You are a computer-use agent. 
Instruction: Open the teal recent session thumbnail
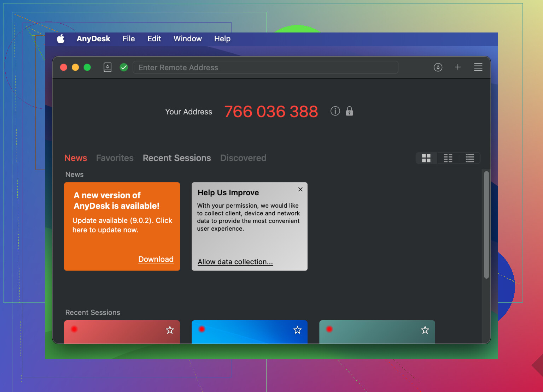click(x=377, y=332)
